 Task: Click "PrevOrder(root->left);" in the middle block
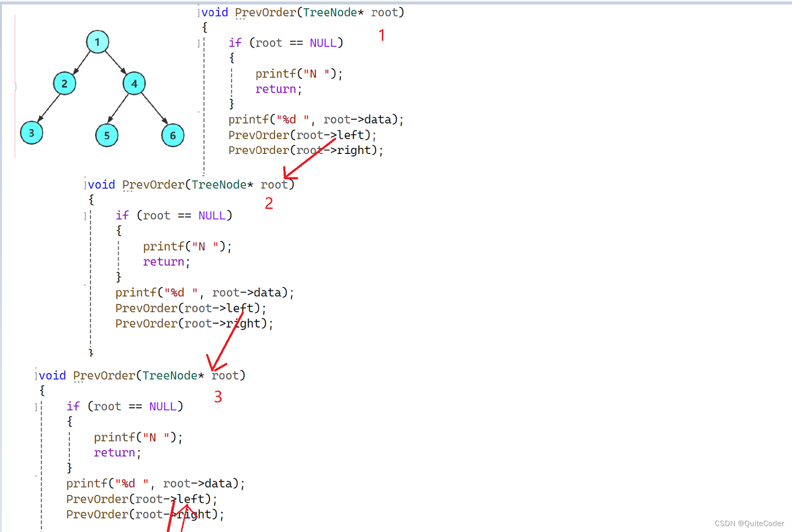(x=191, y=308)
